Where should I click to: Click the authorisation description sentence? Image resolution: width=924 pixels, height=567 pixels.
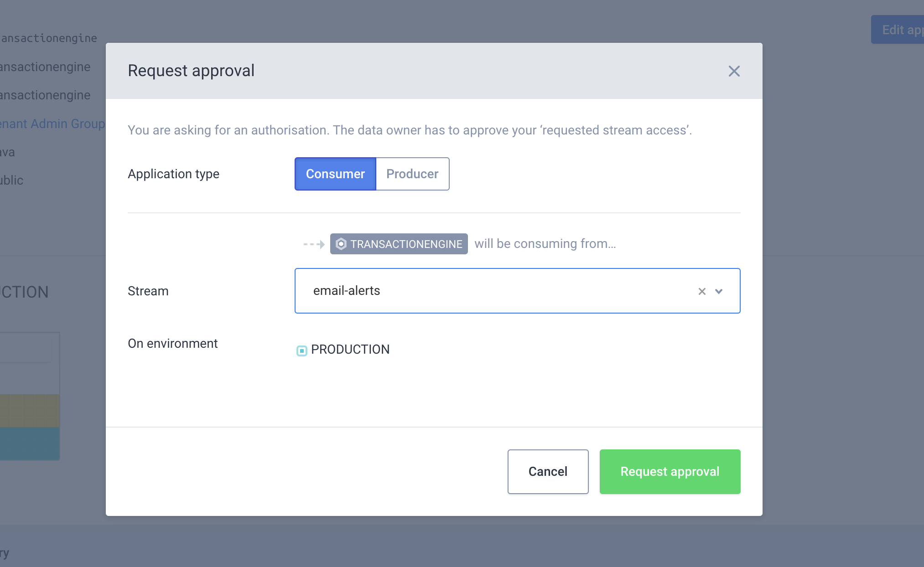[410, 130]
